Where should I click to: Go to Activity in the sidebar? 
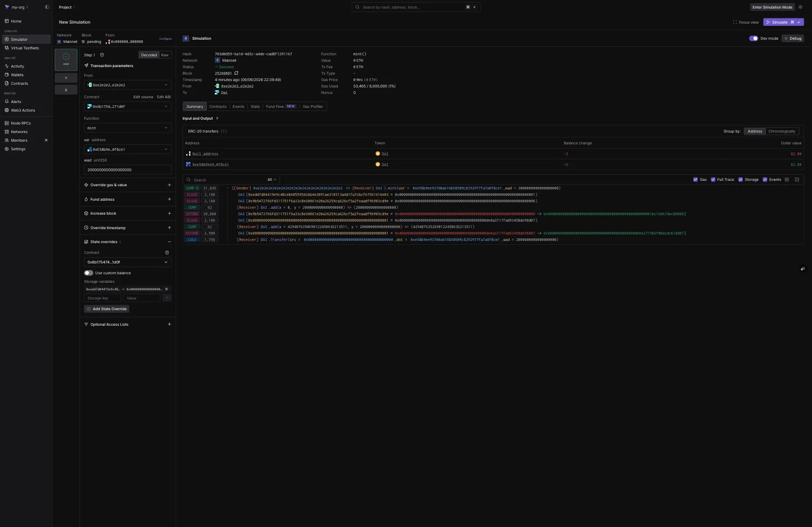26,66
